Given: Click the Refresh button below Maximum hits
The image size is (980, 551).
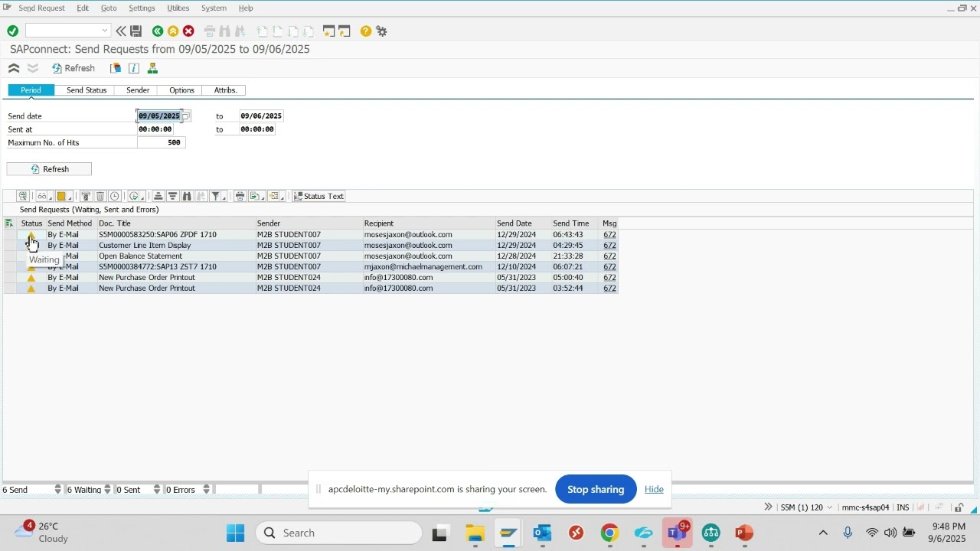Looking at the screenshot, I should tap(49, 169).
